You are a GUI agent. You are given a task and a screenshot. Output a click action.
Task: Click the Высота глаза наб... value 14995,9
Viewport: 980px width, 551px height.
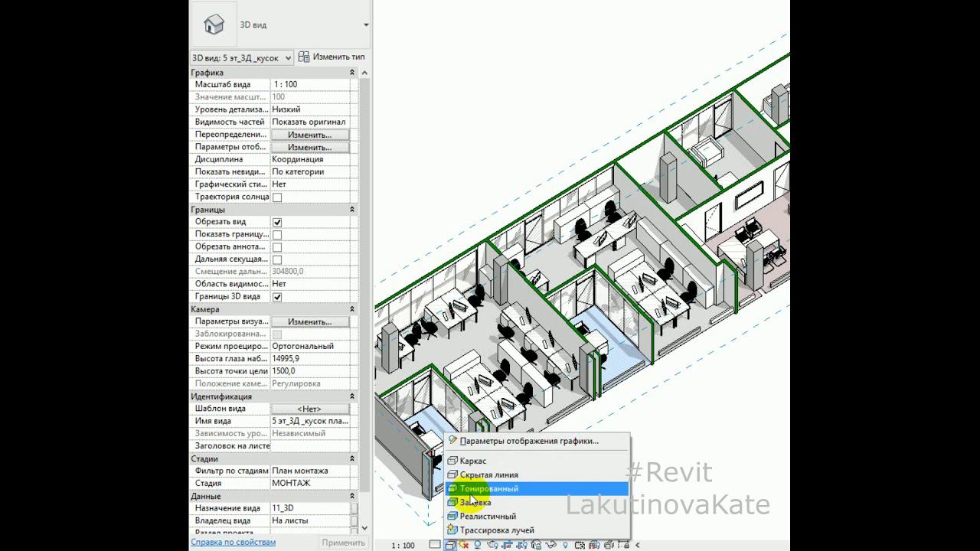click(309, 359)
